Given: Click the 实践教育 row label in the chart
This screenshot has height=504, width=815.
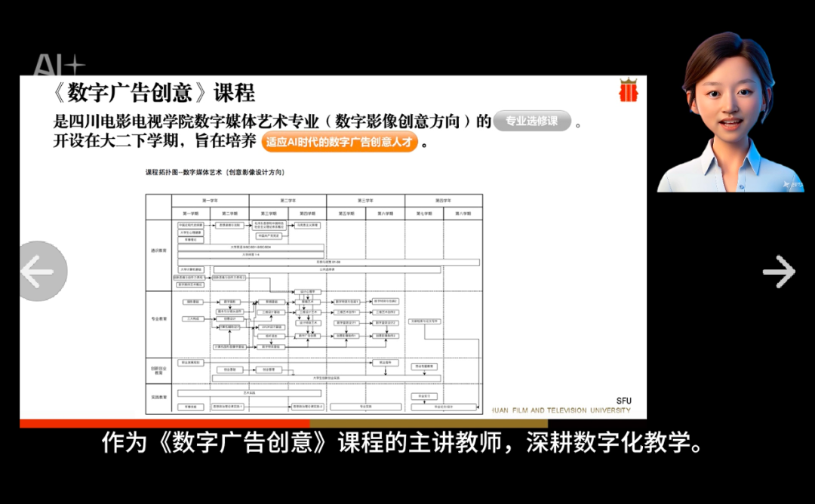Looking at the screenshot, I should [158, 398].
